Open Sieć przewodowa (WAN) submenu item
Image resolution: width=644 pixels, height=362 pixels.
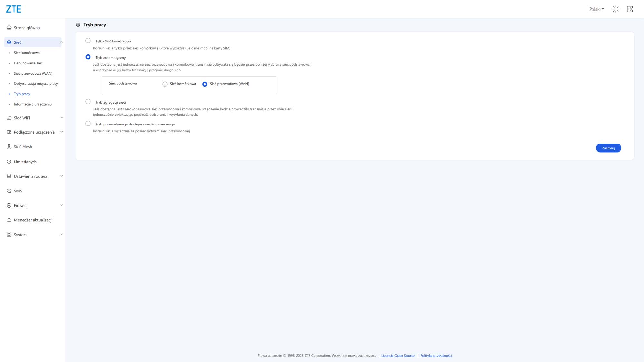[33, 73]
